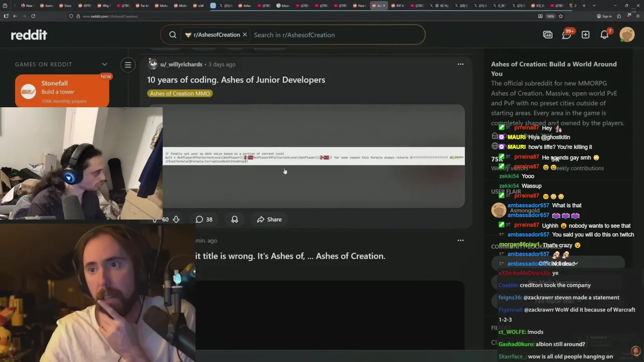This screenshot has height=362, width=644.
Task: List all tabs dropdown
Action: (594, 6)
